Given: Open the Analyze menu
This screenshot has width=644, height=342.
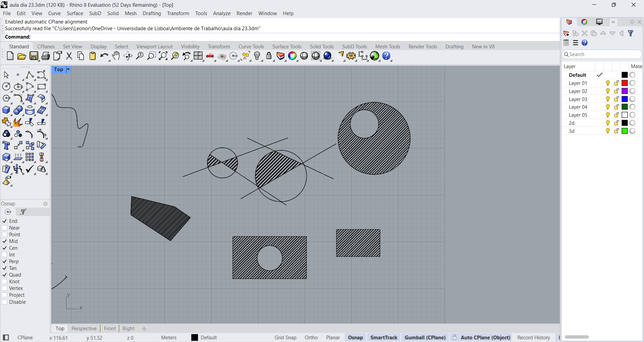Looking at the screenshot, I should point(221,13).
